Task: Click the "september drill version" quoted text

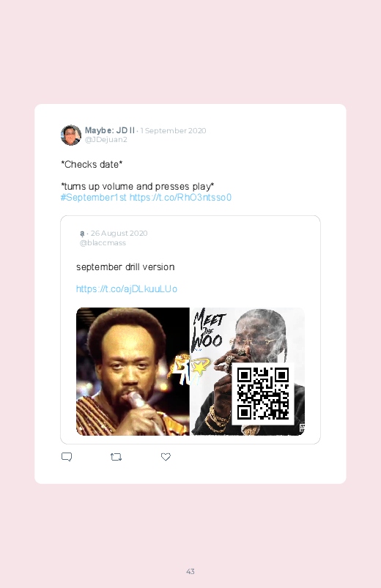Action: [x=125, y=267]
